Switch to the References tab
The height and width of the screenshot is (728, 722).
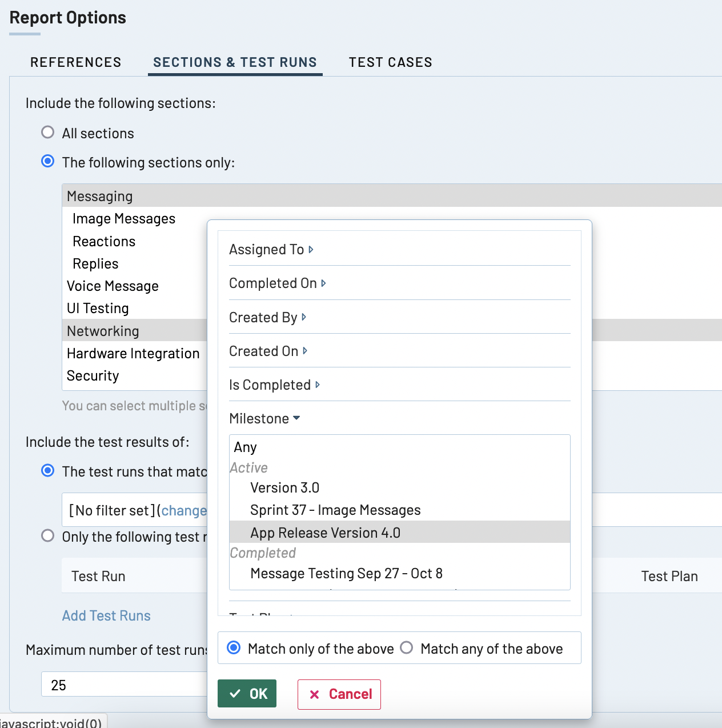tap(76, 62)
